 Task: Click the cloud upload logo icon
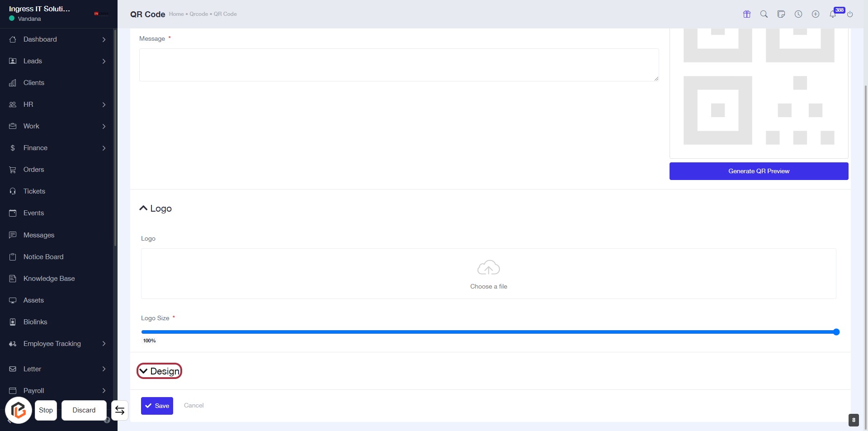coord(488,268)
